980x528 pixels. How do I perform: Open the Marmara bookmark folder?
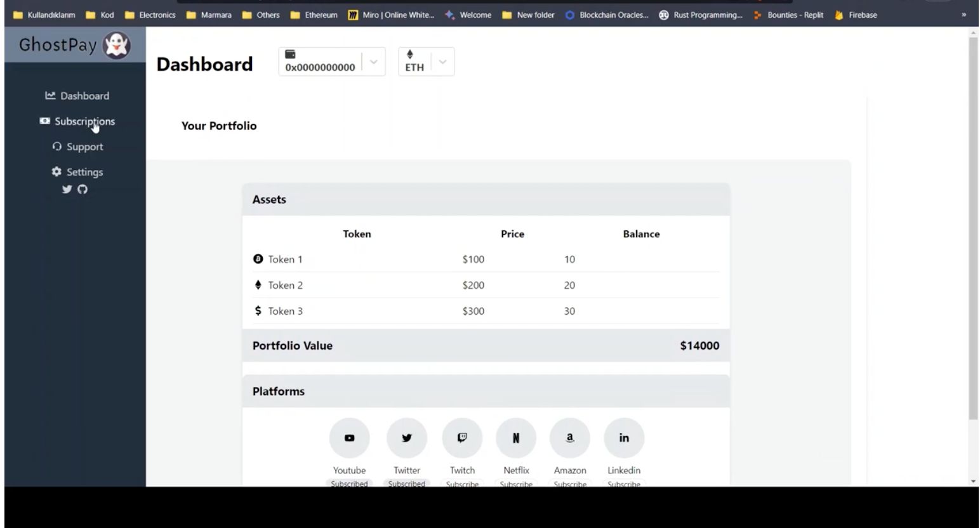point(209,15)
